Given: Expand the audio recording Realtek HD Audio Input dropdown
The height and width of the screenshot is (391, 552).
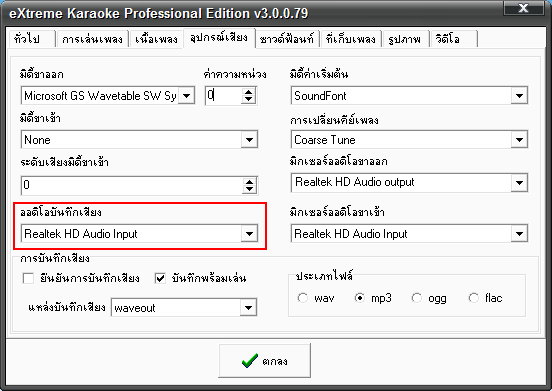Looking at the screenshot, I should click(249, 234).
